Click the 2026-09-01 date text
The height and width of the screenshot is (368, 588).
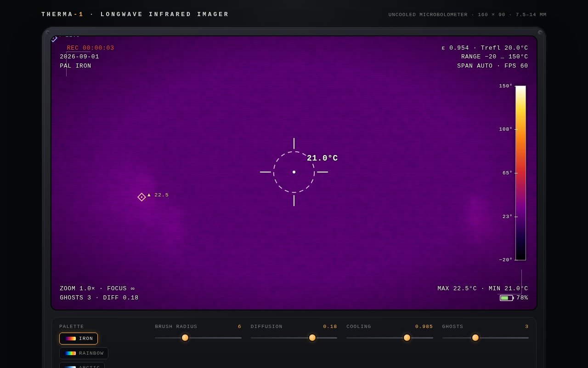[79, 57]
